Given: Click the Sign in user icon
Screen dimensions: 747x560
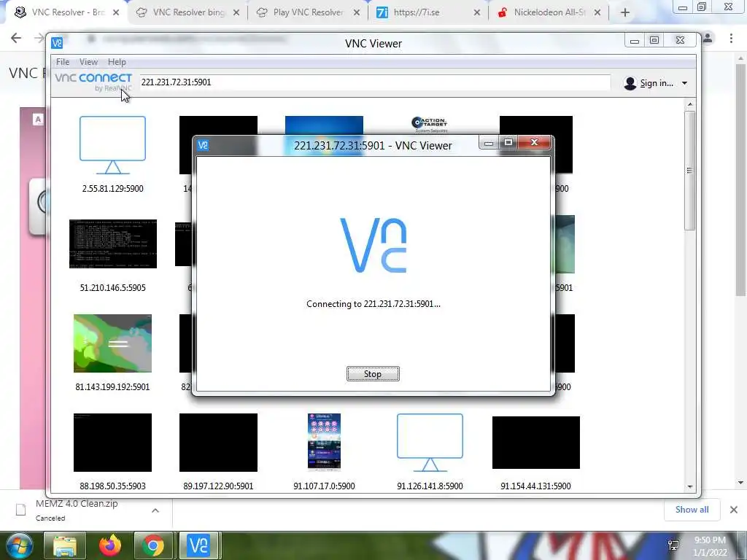Looking at the screenshot, I should pyautogui.click(x=630, y=83).
